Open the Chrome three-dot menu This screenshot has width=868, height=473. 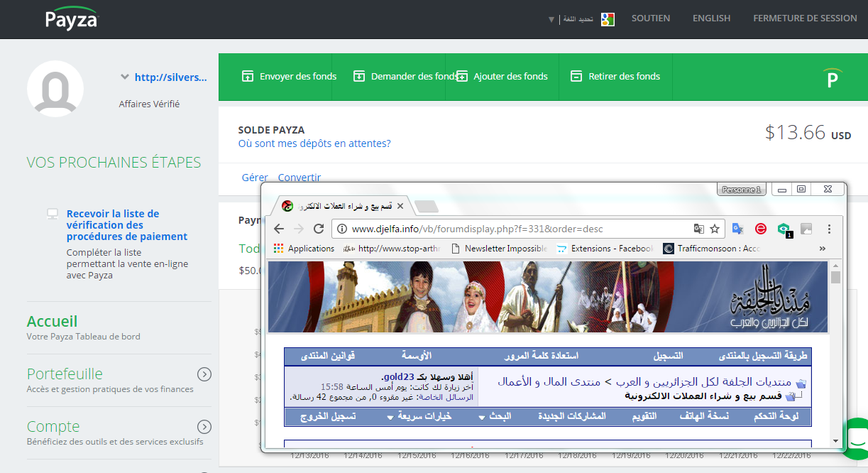(829, 229)
